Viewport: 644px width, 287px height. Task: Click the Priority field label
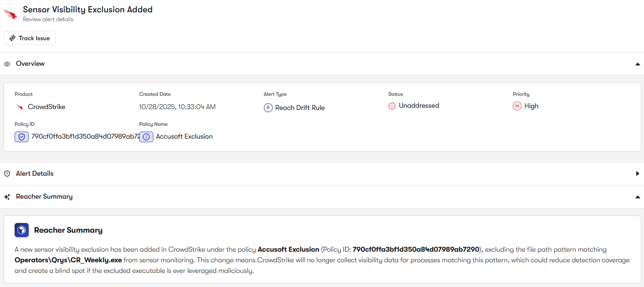coord(521,94)
